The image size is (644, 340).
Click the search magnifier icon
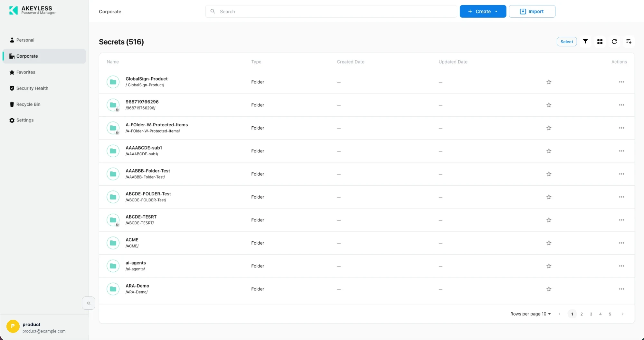(x=213, y=11)
